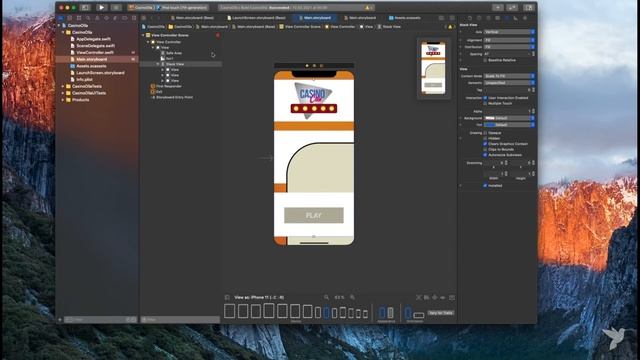
Task: Select ViewController.swift in project navigator
Action: tap(95, 53)
